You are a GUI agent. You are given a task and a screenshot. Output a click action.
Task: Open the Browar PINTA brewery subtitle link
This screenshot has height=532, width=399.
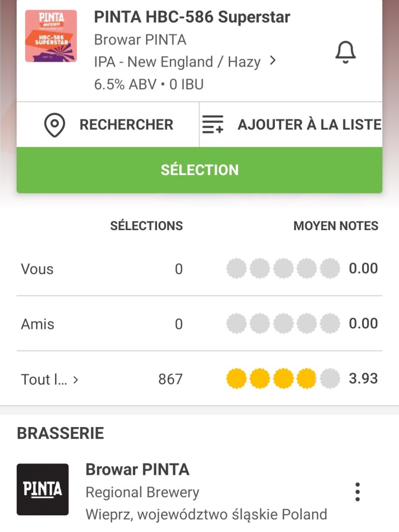pyautogui.click(x=140, y=40)
